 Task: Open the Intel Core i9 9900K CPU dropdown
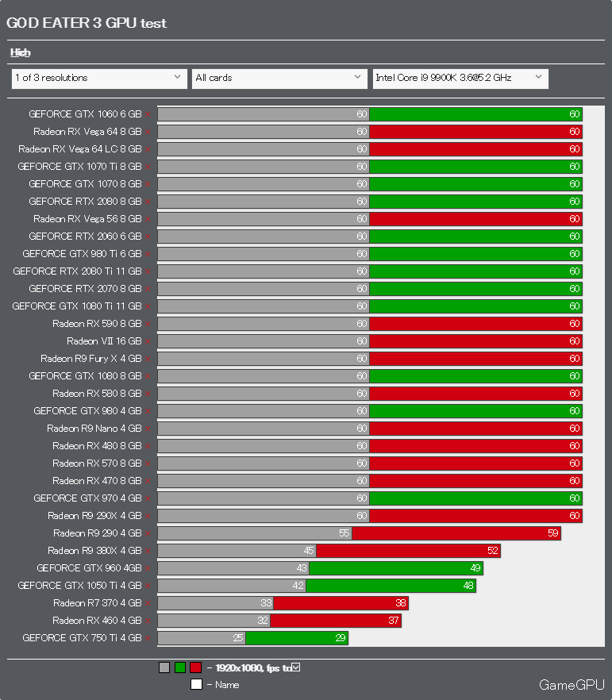(460, 78)
